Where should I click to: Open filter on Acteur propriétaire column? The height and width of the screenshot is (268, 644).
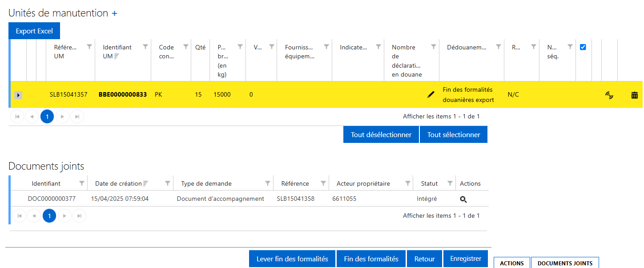click(408, 183)
